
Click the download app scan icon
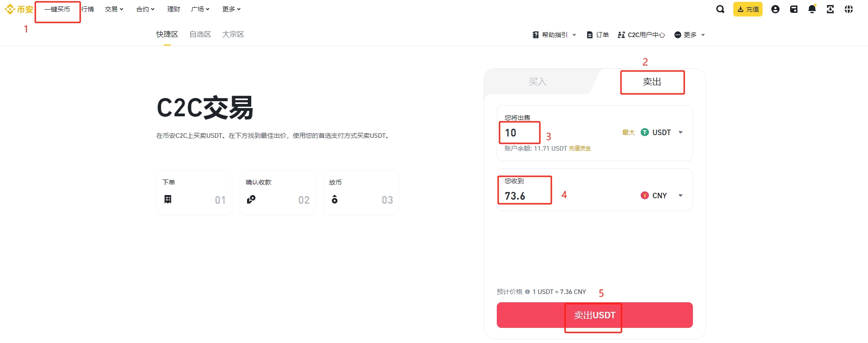click(830, 9)
